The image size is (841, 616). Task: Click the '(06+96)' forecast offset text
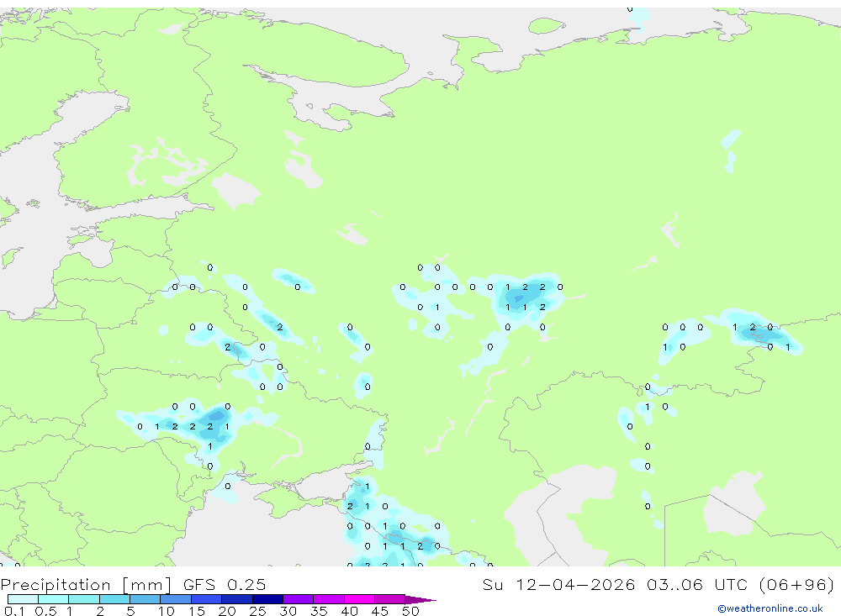click(797, 585)
